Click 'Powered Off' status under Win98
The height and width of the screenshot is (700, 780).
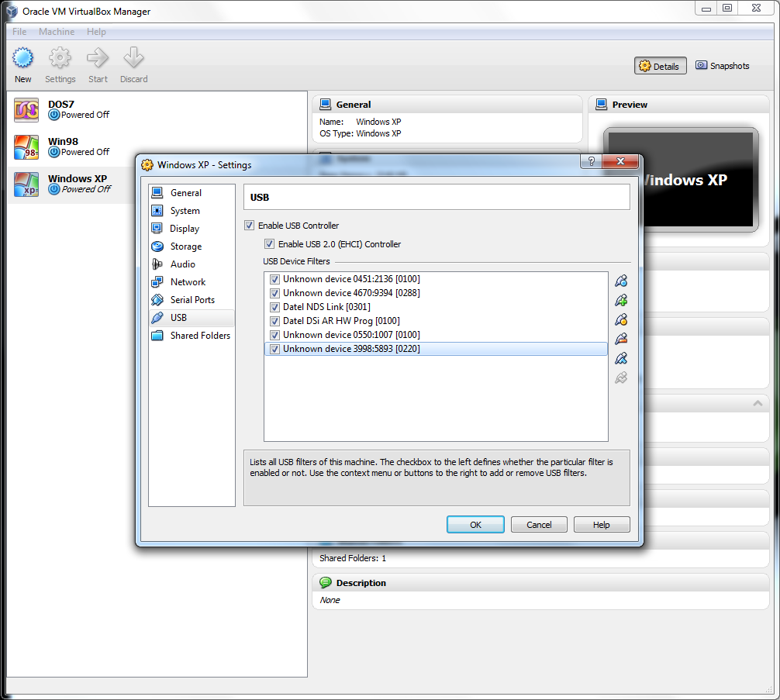[85, 152]
